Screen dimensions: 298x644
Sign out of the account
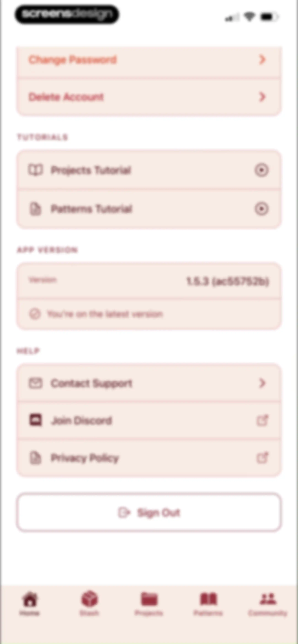[x=149, y=512]
